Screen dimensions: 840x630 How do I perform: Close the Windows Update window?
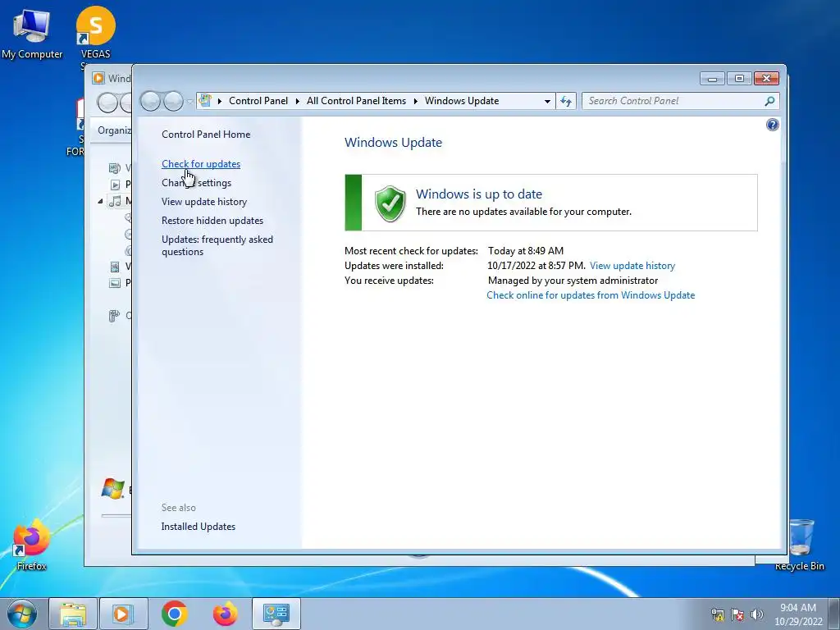click(x=766, y=79)
